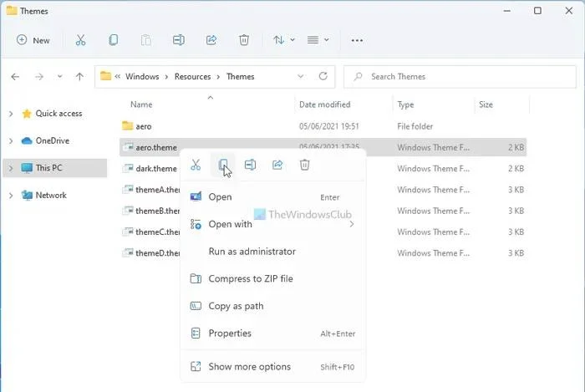The image size is (585, 392).
Task: Click the Rename icon in the main toolbar
Action: 178,40
